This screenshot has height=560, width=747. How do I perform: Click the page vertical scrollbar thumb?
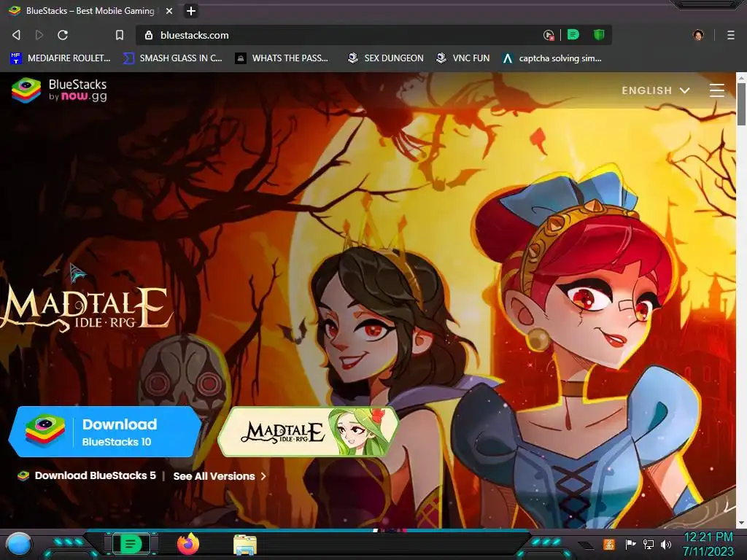point(741,104)
